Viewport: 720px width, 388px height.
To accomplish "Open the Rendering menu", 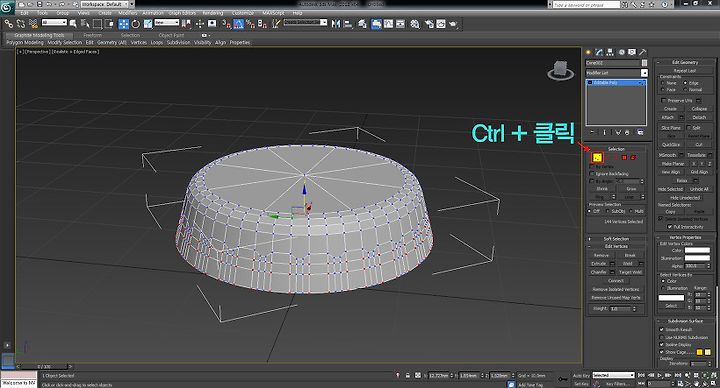I will 213,13.
